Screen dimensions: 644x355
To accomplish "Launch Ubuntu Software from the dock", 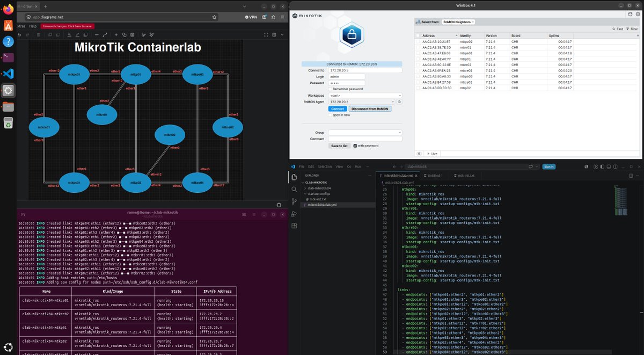I will [8, 25].
